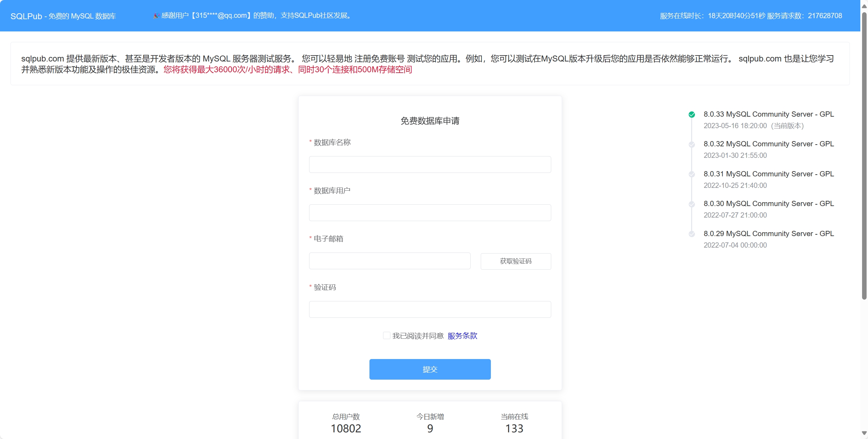Check the agree to terms checkbox
Screen dimensions: 868x439
coord(386,336)
